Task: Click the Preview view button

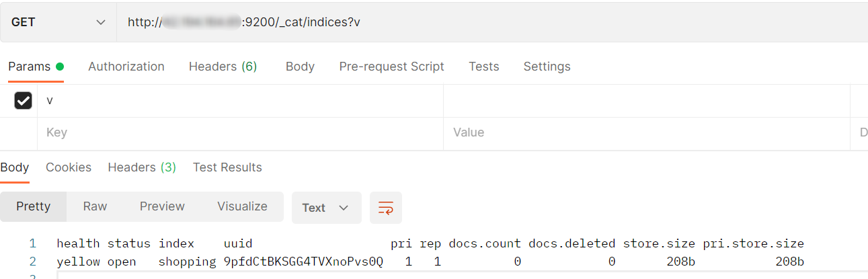Action: (x=162, y=206)
